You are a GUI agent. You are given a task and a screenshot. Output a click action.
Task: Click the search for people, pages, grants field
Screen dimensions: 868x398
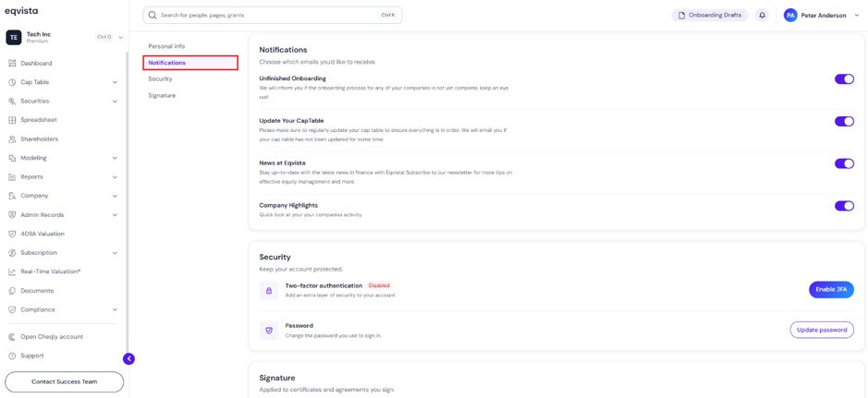273,16
